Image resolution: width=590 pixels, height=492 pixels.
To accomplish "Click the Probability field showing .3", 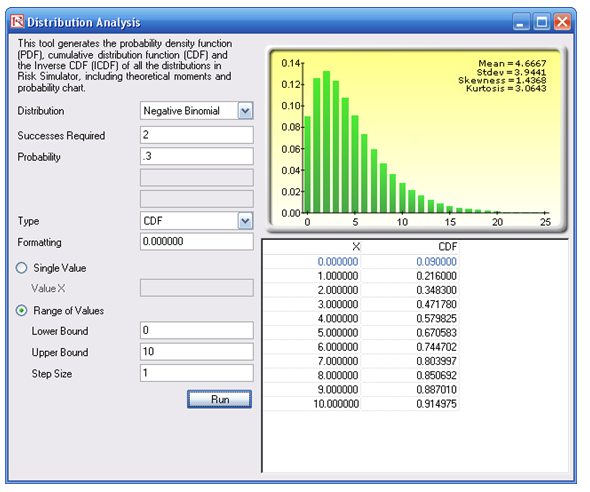I will tap(196, 156).
